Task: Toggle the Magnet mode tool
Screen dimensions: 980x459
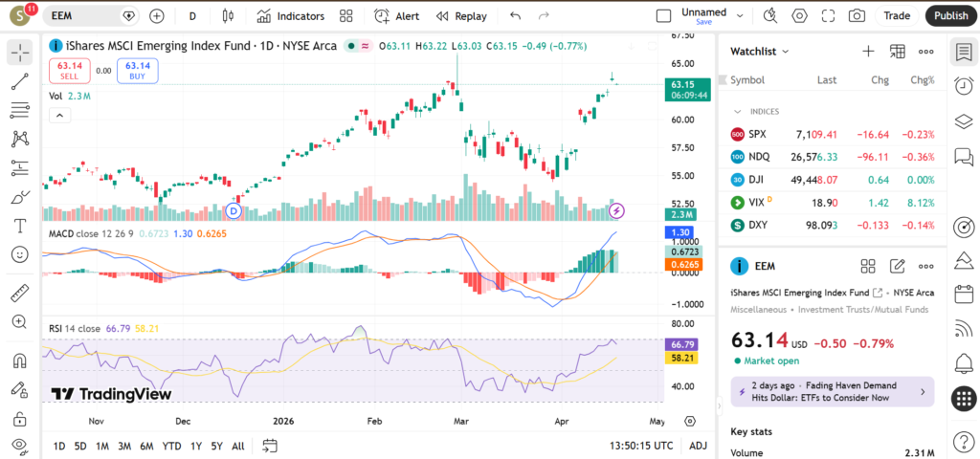Action: click(x=20, y=361)
